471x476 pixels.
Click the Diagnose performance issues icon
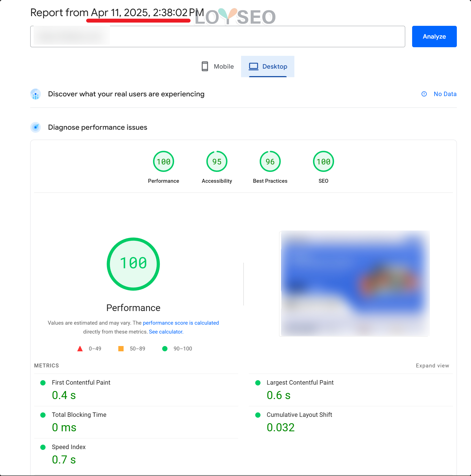pyautogui.click(x=36, y=127)
